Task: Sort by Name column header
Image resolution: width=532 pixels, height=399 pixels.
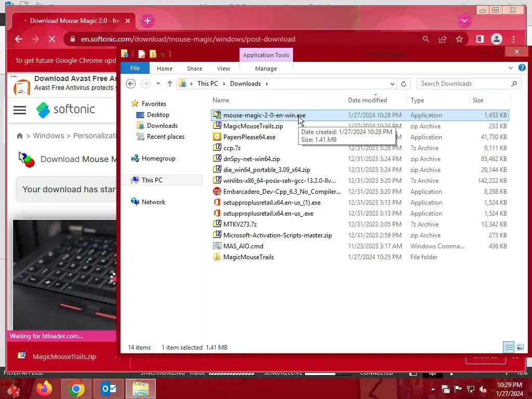Action: tap(221, 100)
